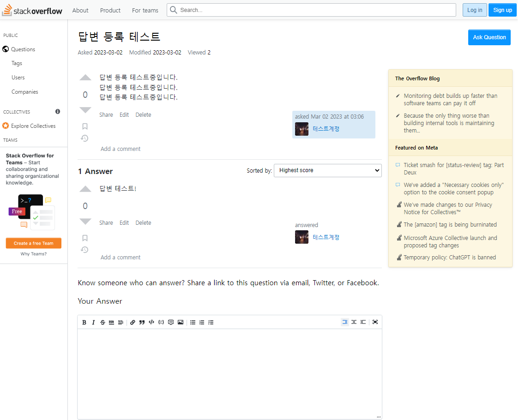Viewport: 519px width, 420px height.
Task: Bookmark the question
Action: [85, 126]
